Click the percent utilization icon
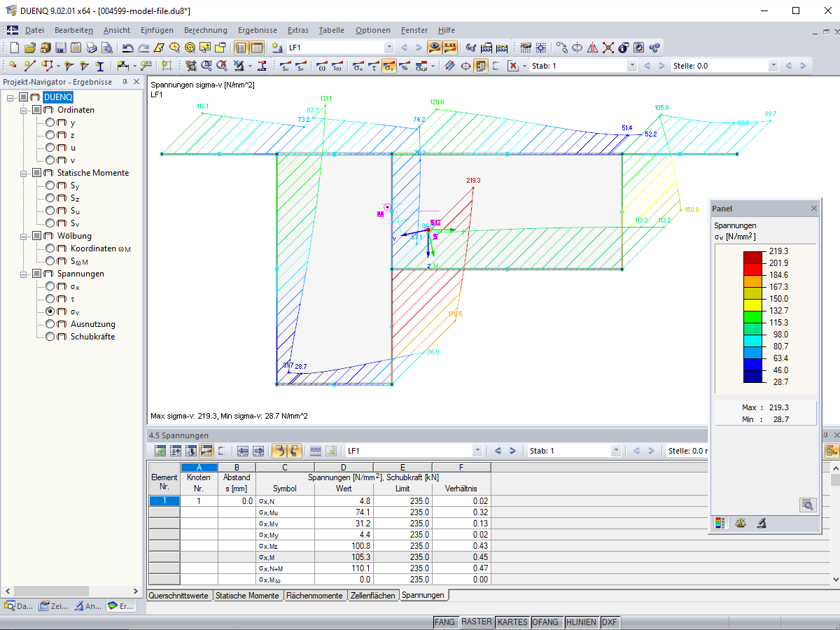 pos(404,66)
